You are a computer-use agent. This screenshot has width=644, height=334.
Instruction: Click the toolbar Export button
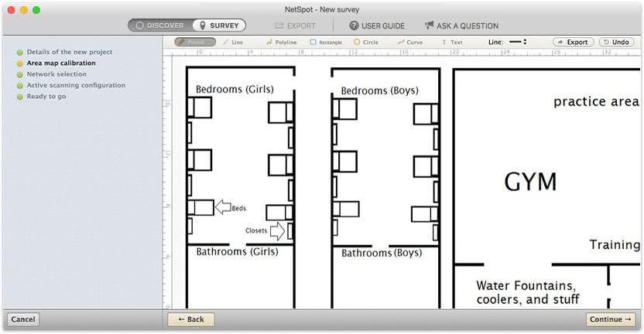(573, 42)
